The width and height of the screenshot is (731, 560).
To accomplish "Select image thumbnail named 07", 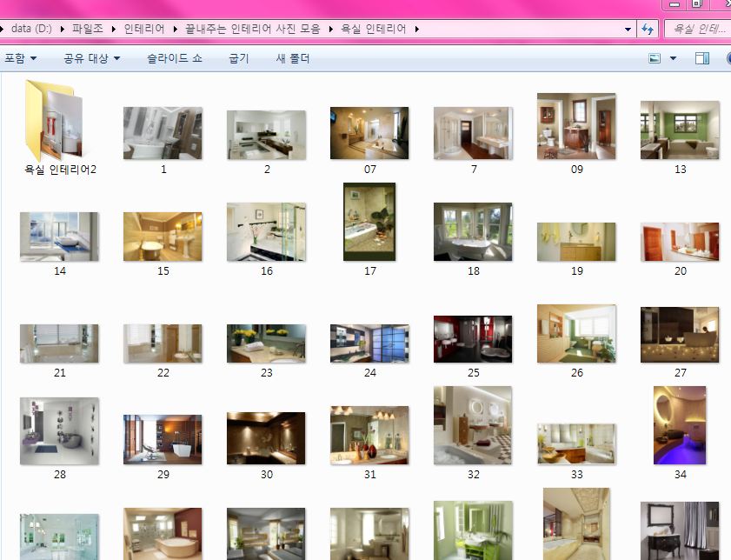I will (369, 133).
